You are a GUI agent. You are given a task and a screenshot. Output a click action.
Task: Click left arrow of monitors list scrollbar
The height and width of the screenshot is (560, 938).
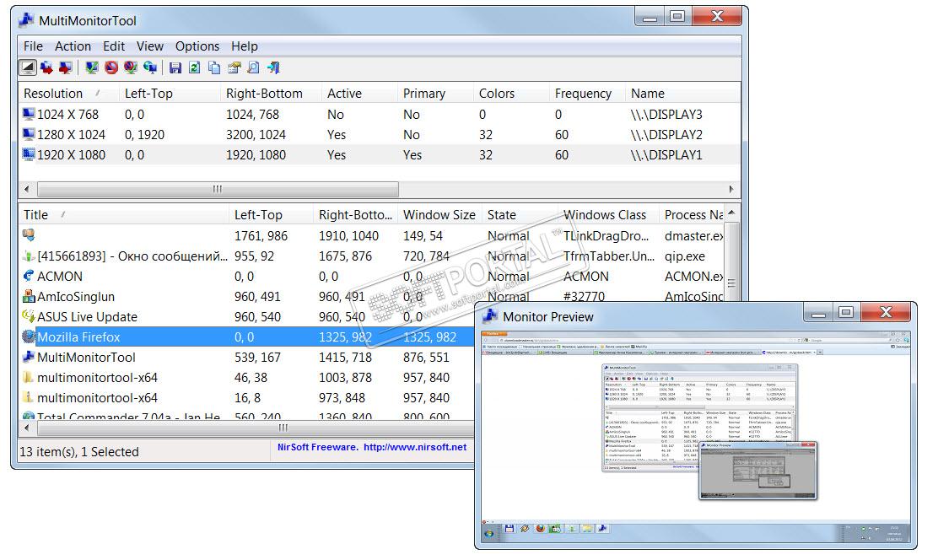26,189
